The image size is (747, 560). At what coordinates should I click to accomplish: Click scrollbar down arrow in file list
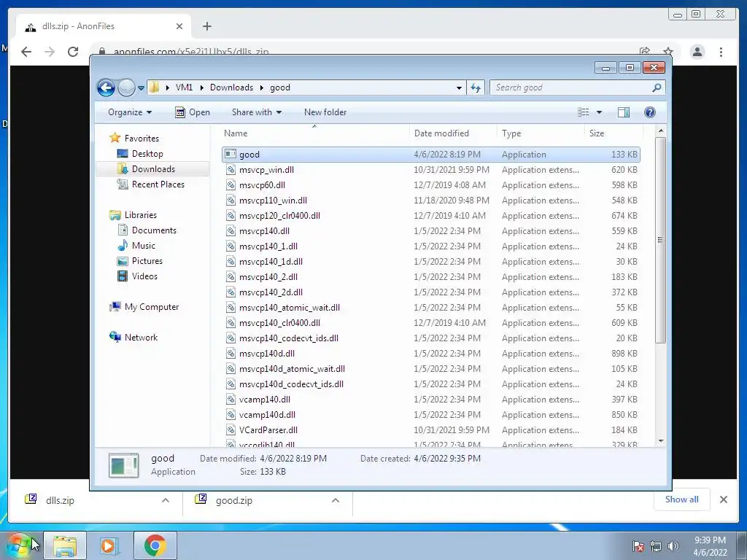661,441
